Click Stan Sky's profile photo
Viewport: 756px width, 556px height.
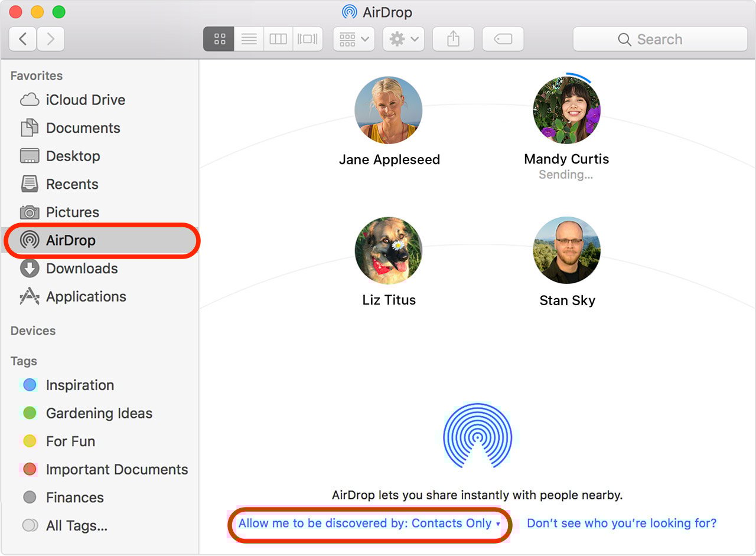(566, 250)
